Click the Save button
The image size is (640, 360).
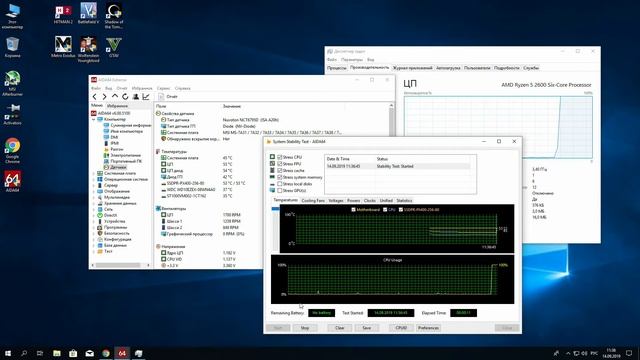click(x=367, y=328)
